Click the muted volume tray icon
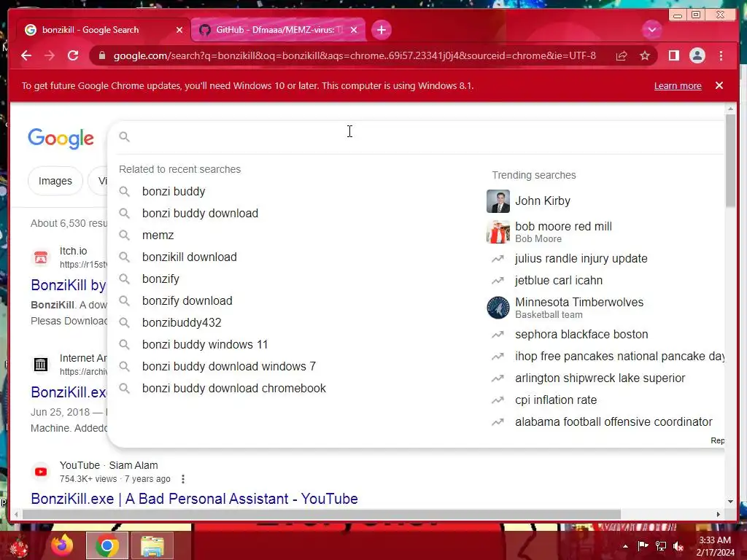Screen dimensions: 747x560 pos(678,546)
